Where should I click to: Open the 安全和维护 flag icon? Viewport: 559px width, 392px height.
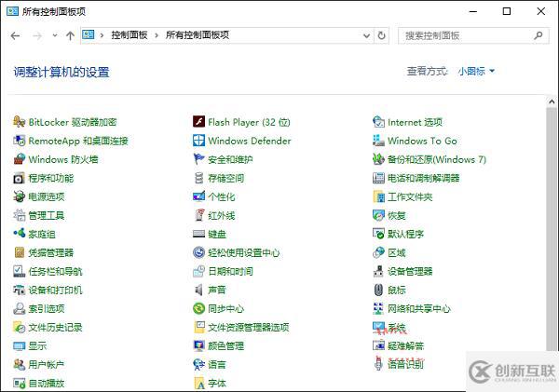tap(198, 159)
